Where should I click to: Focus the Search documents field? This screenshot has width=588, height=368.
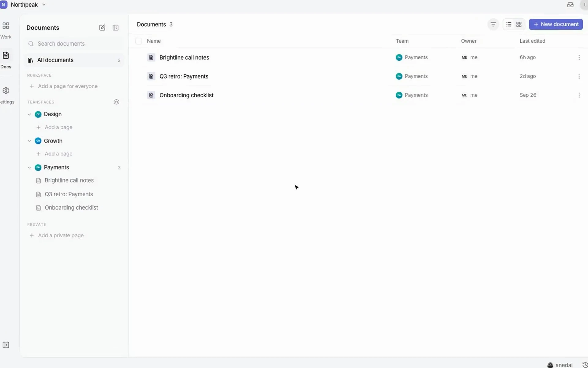(74, 44)
